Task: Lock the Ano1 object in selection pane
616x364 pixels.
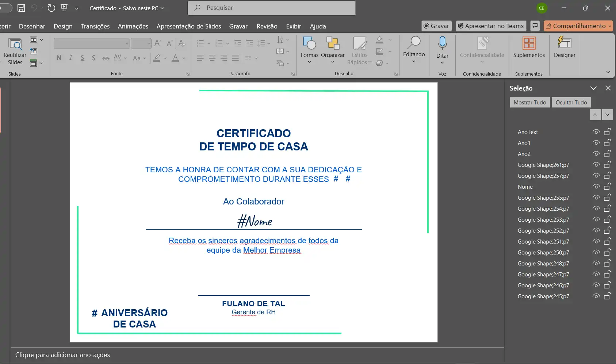Action: point(607,143)
